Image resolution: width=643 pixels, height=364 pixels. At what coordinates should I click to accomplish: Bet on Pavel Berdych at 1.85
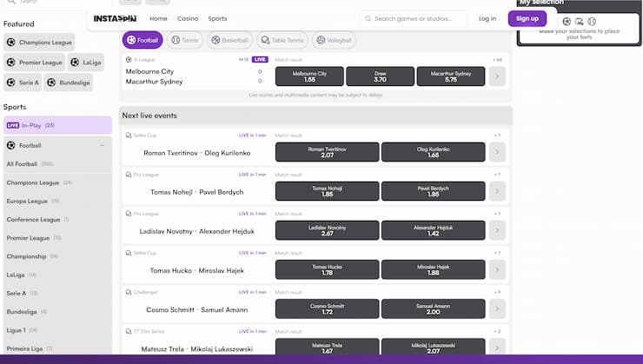click(433, 191)
